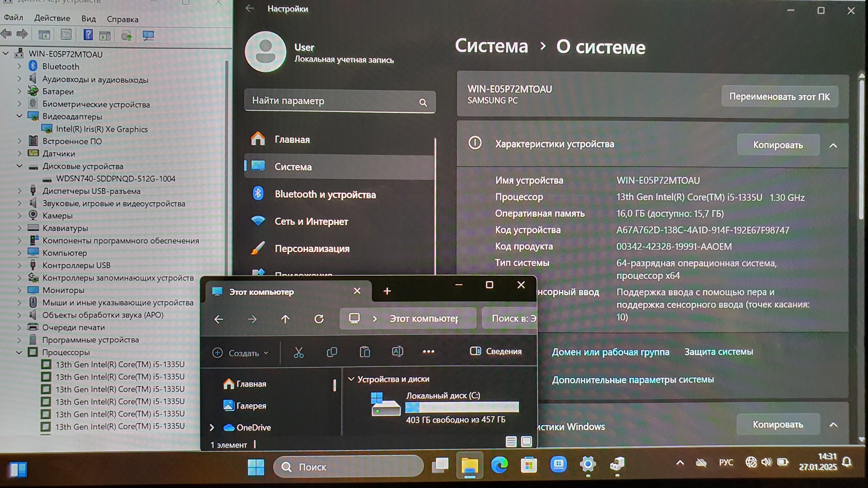Collapse the Процессоры tree node
The height and width of the screenshot is (488, 868).
(19, 352)
